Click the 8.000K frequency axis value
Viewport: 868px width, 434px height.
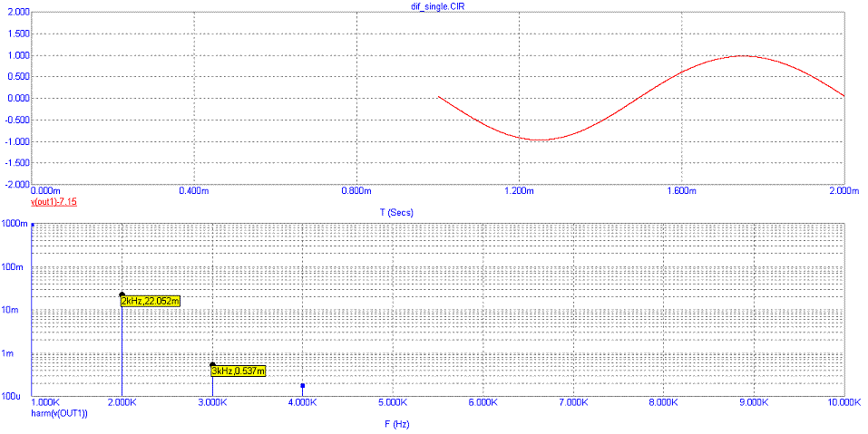point(664,402)
